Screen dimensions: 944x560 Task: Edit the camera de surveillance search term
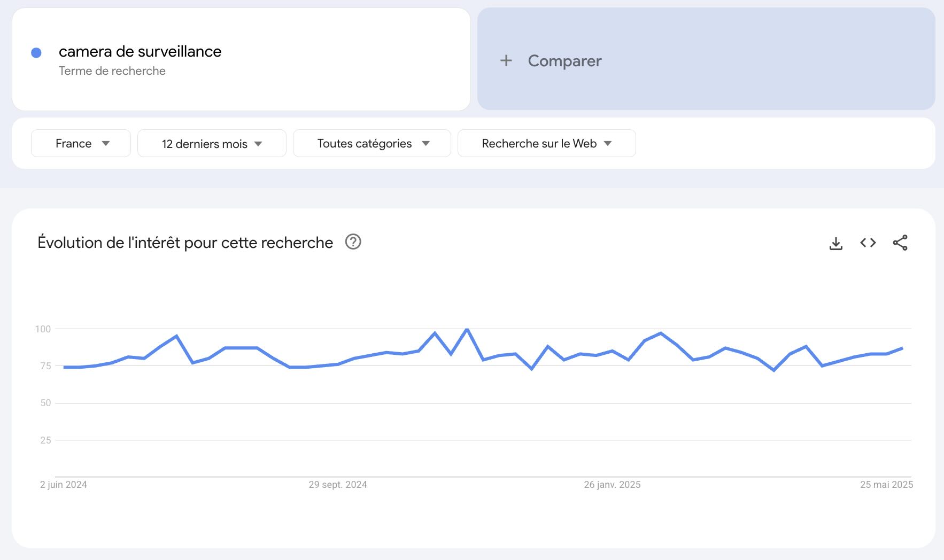(x=140, y=51)
